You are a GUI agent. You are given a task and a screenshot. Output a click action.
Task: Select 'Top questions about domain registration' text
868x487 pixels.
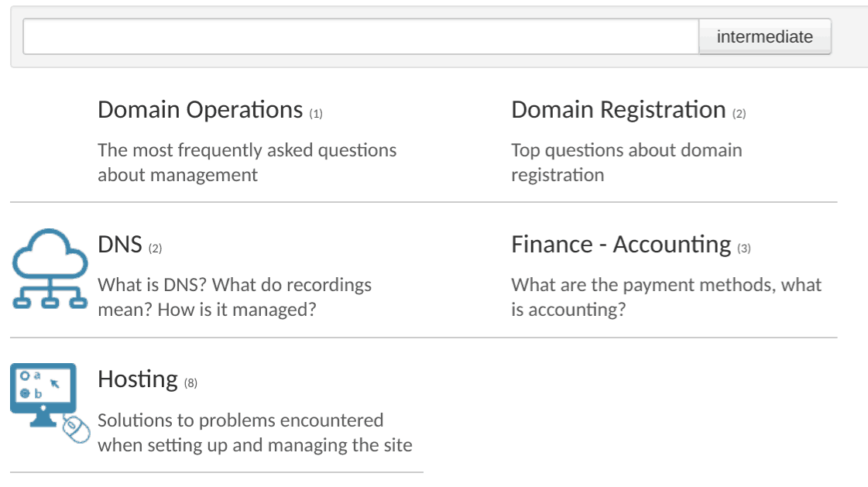tap(626, 162)
